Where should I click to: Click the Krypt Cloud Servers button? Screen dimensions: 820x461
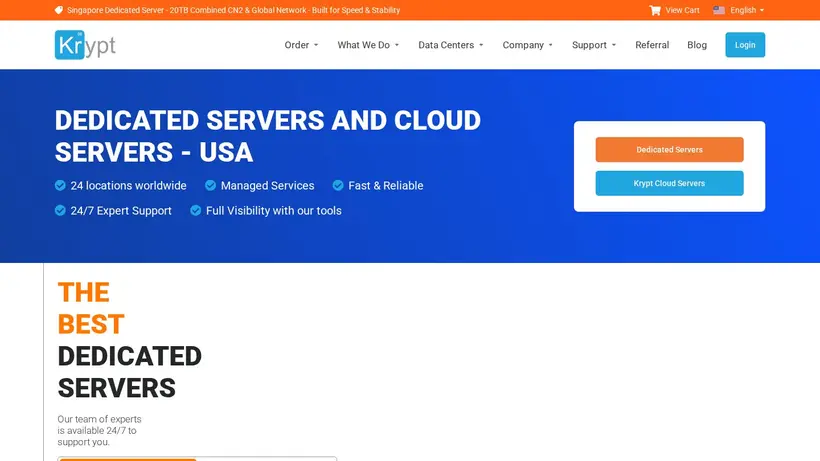(669, 183)
